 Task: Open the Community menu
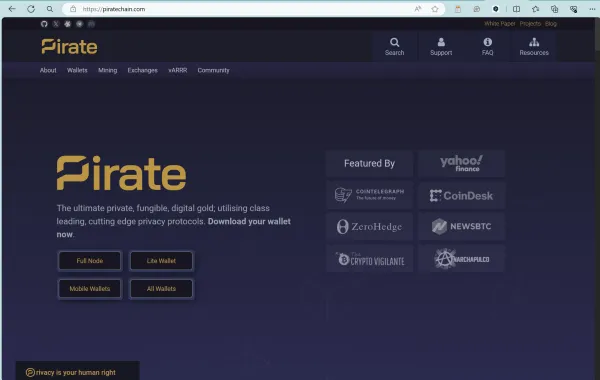point(214,70)
